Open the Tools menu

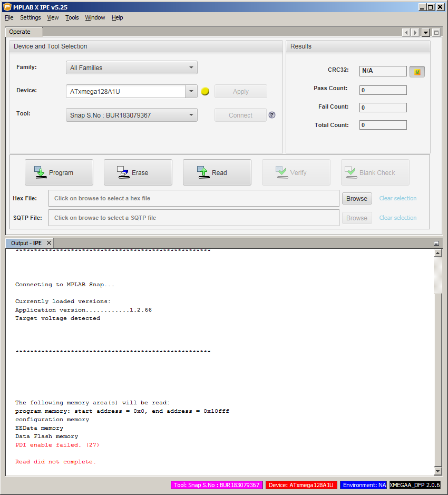pyautogui.click(x=72, y=18)
